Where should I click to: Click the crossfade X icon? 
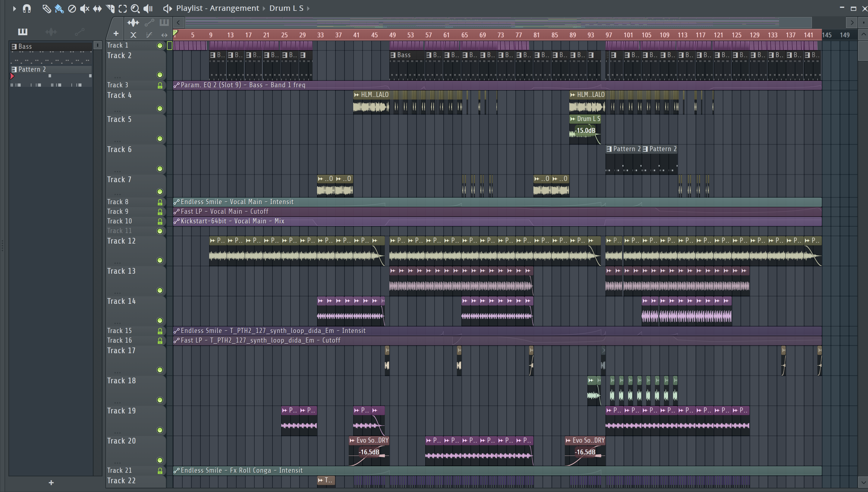133,35
